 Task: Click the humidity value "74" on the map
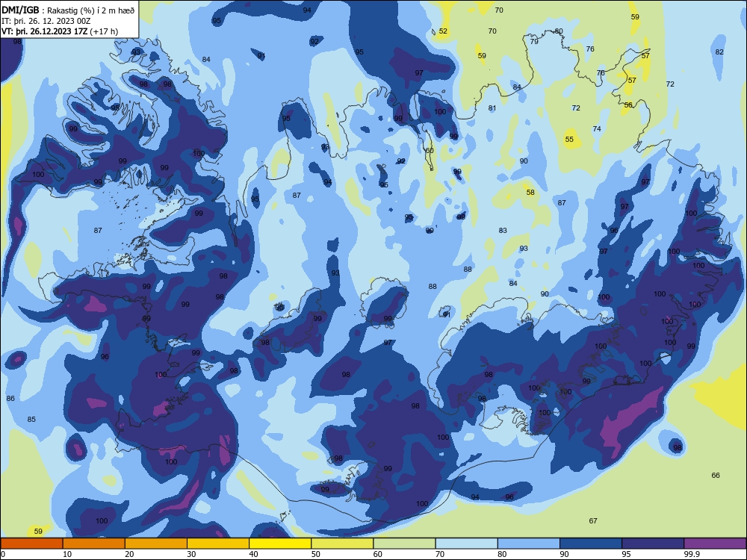pyautogui.click(x=597, y=128)
